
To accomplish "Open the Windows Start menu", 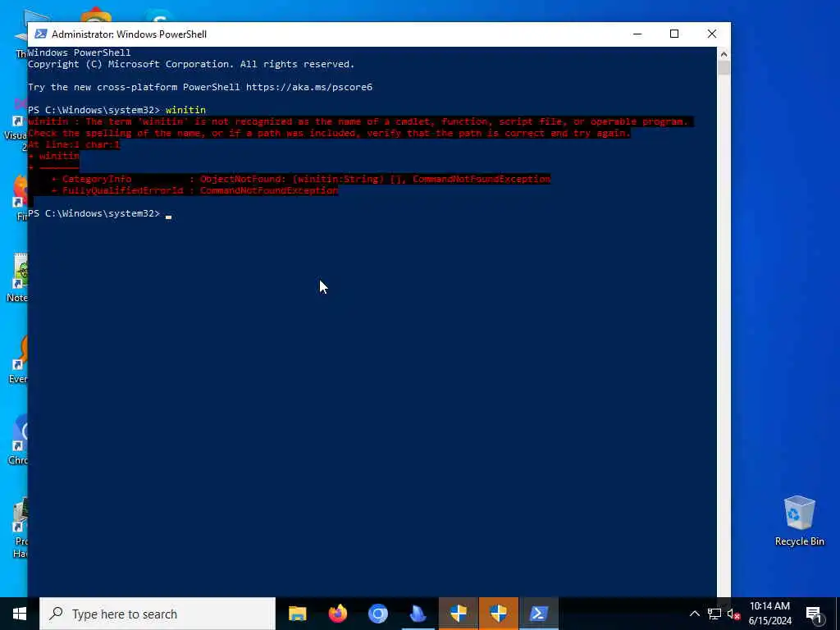I will [20, 614].
